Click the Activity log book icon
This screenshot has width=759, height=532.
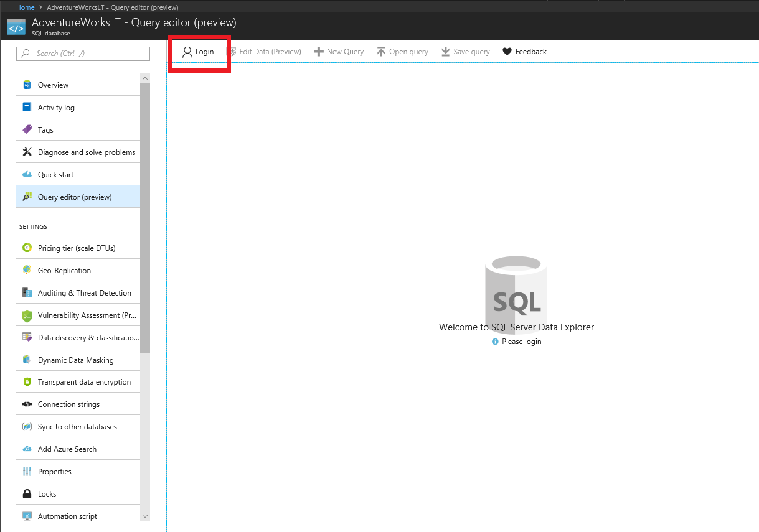pos(27,107)
